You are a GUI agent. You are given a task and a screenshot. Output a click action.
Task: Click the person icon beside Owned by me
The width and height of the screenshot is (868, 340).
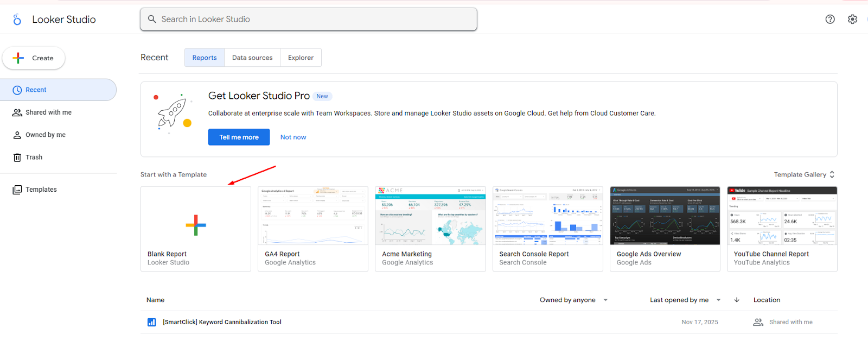pos(17,135)
